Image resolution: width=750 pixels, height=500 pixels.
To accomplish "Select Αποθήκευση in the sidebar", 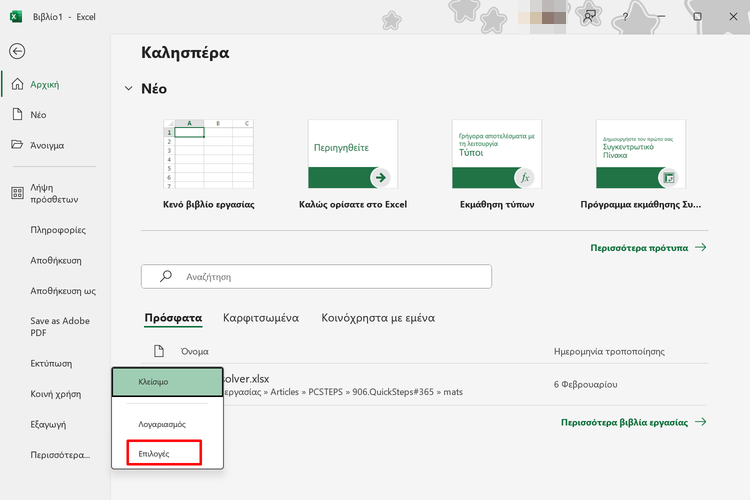I will [x=55, y=261].
